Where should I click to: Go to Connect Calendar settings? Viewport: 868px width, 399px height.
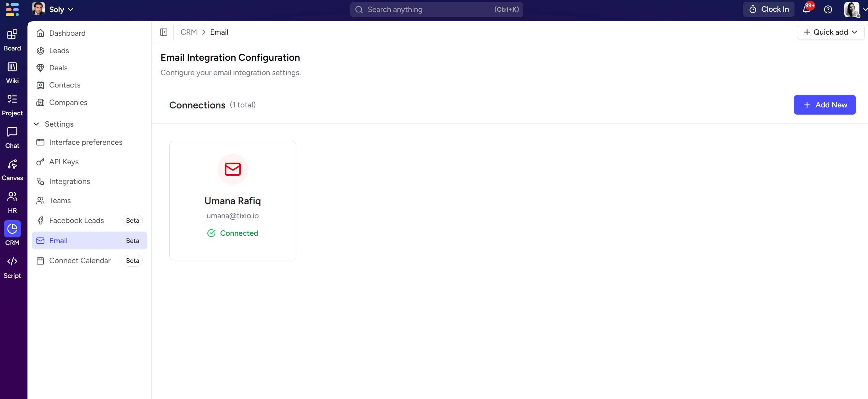point(80,261)
